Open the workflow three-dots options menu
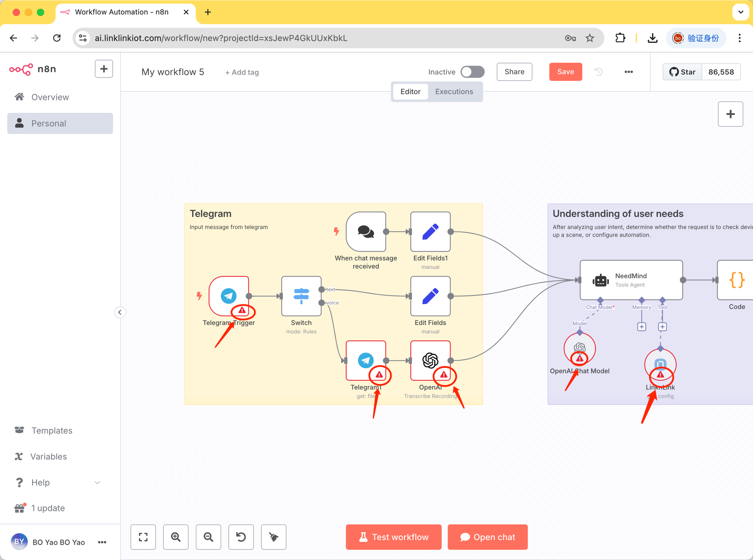The image size is (753, 560). pos(628,72)
